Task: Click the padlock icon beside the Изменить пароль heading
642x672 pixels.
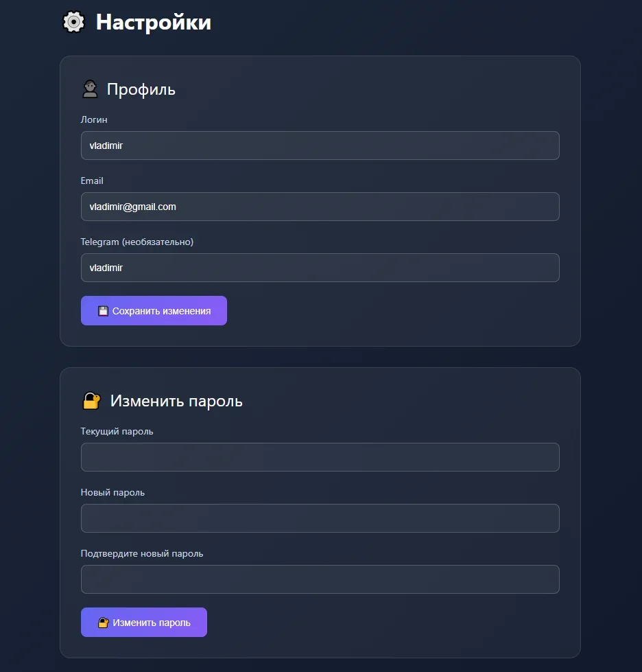Action: coord(91,401)
